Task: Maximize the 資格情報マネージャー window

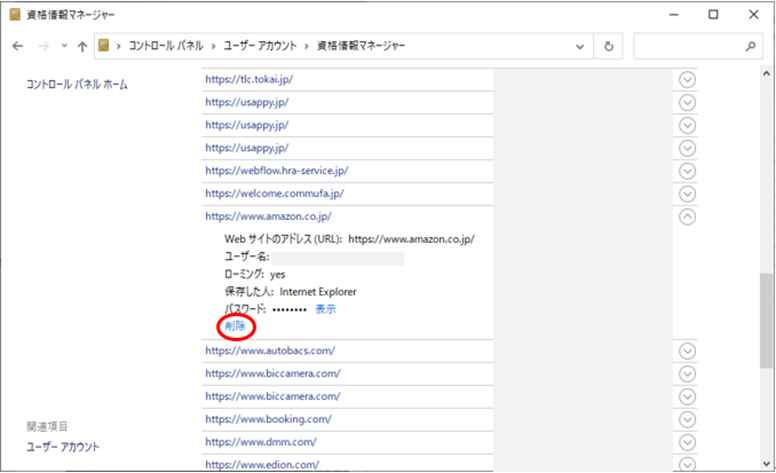Action: pos(713,14)
